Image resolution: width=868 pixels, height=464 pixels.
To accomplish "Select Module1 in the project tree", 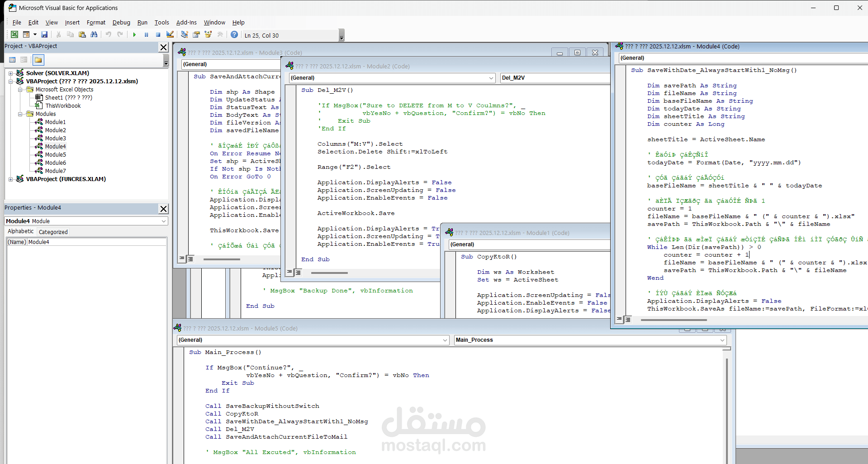I will pyautogui.click(x=55, y=122).
